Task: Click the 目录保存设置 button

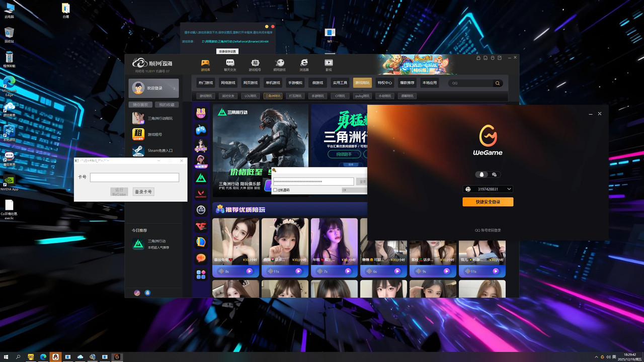Action: coord(227,51)
